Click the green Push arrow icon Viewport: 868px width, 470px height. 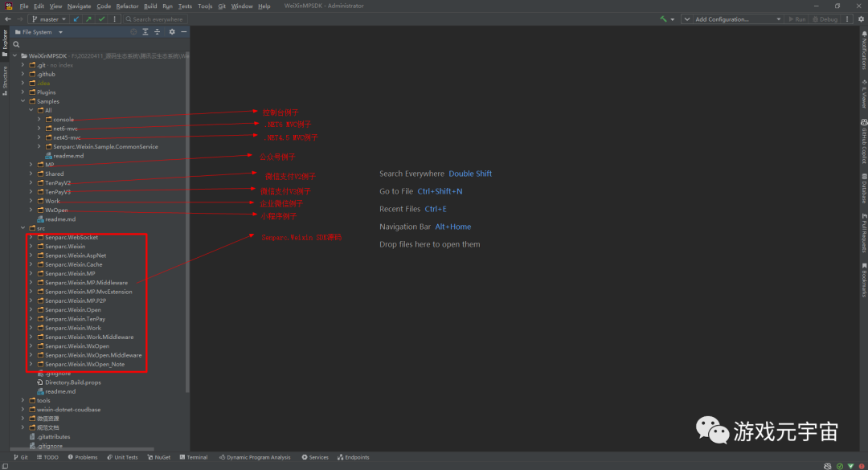pyautogui.click(x=88, y=18)
